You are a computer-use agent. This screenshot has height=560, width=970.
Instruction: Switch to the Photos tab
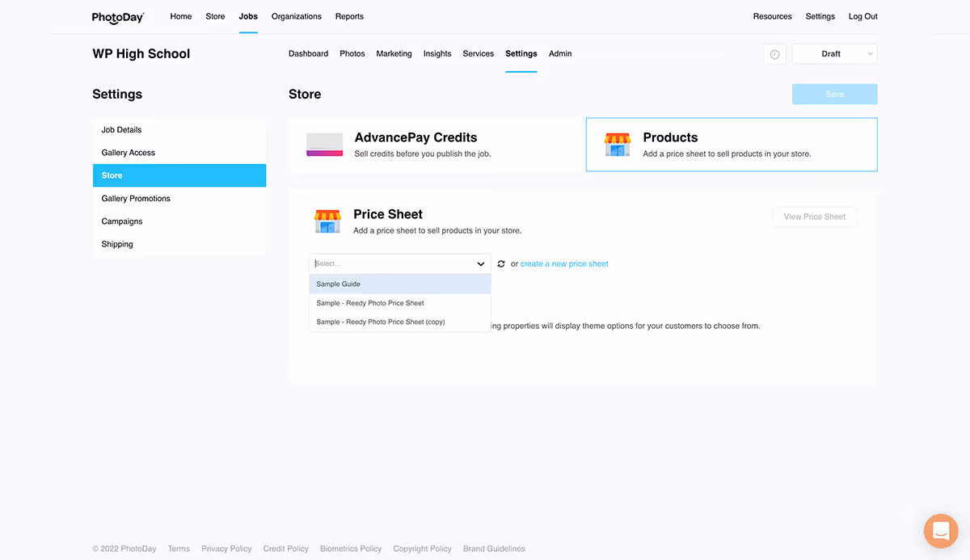coord(352,54)
